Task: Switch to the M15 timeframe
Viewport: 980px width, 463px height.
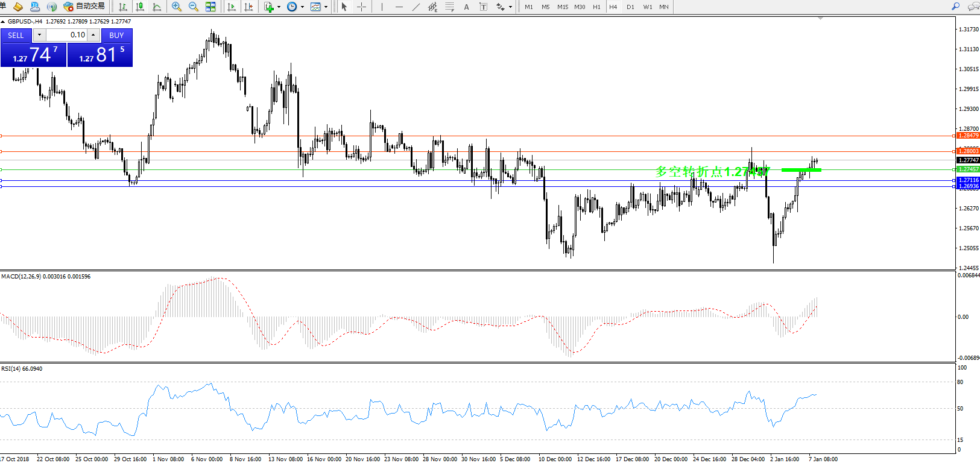Action: tap(562, 7)
